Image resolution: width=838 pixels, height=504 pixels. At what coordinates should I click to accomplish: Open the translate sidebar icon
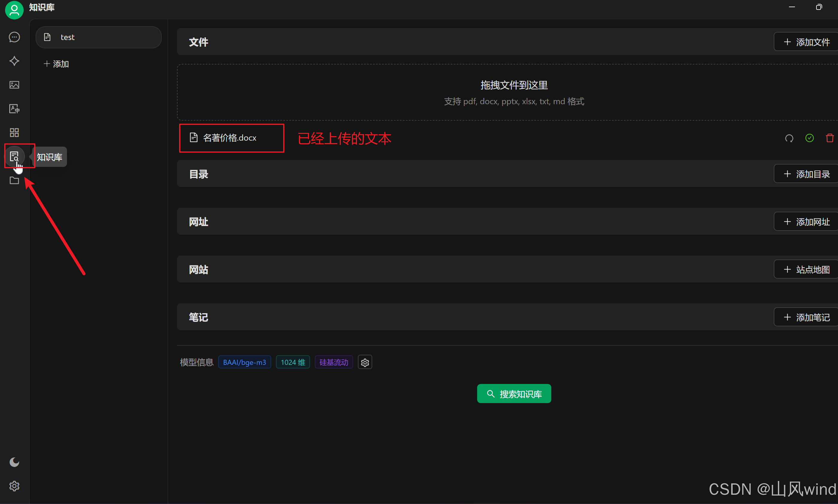pos(14,109)
